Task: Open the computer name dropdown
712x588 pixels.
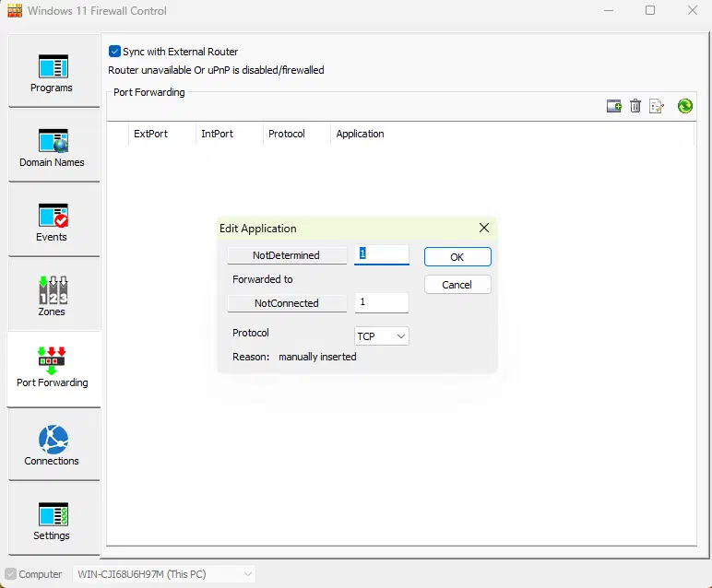Action: click(x=164, y=574)
